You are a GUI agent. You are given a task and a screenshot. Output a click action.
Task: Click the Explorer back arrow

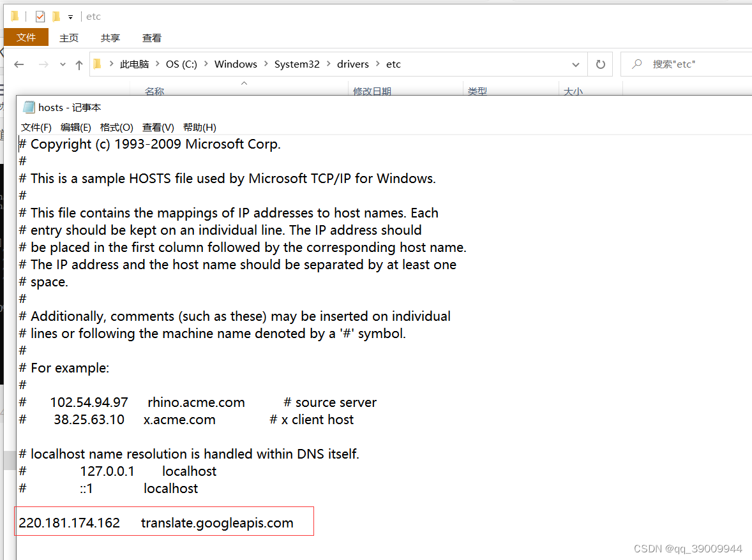(19, 64)
